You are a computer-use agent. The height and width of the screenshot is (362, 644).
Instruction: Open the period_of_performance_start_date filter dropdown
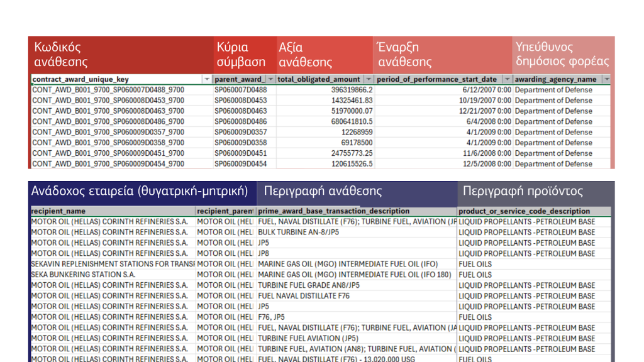tap(507, 80)
